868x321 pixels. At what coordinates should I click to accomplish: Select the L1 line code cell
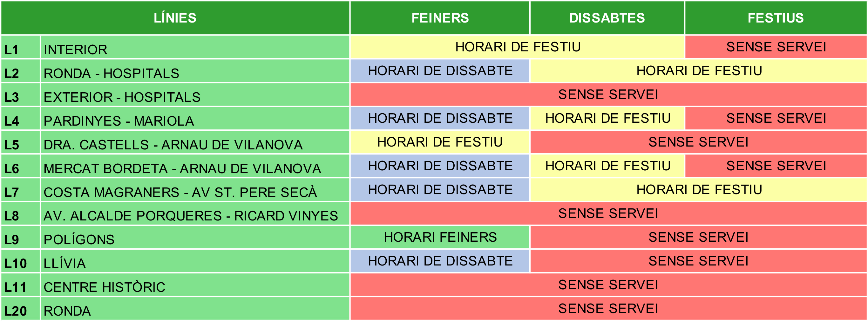point(20,48)
